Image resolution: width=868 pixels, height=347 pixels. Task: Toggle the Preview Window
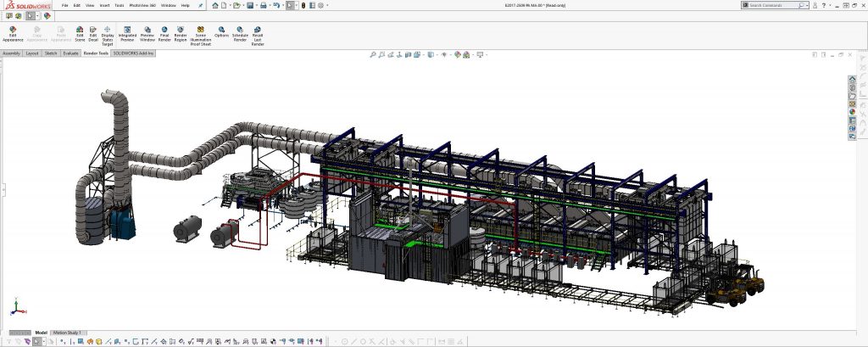[x=147, y=33]
